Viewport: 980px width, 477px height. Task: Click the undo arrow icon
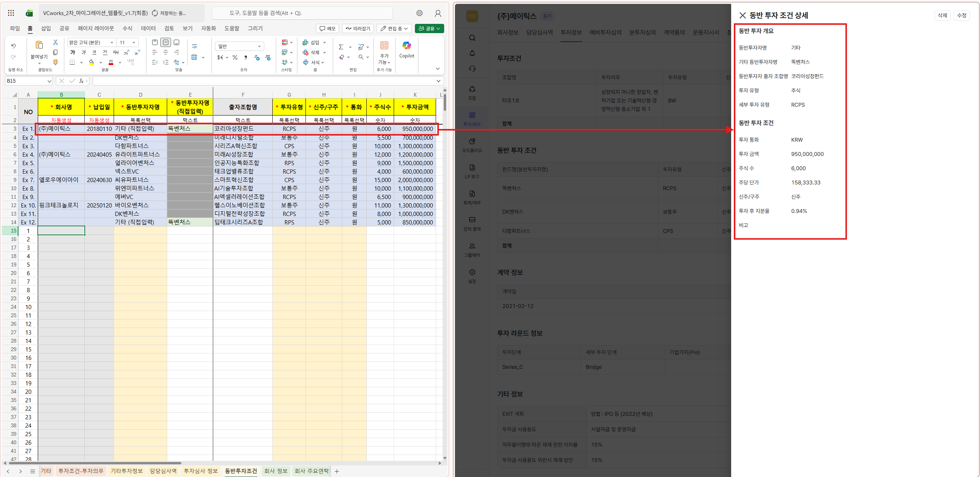click(x=13, y=46)
